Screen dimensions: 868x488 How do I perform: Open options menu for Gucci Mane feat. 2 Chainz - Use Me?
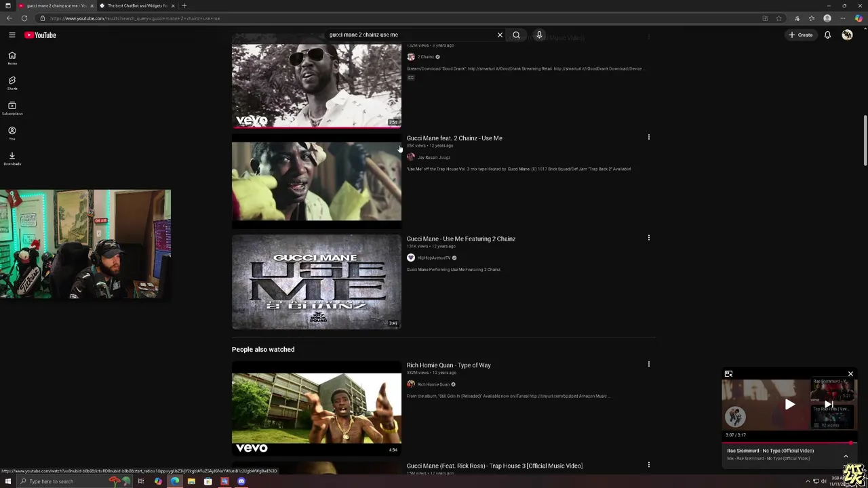pos(648,137)
